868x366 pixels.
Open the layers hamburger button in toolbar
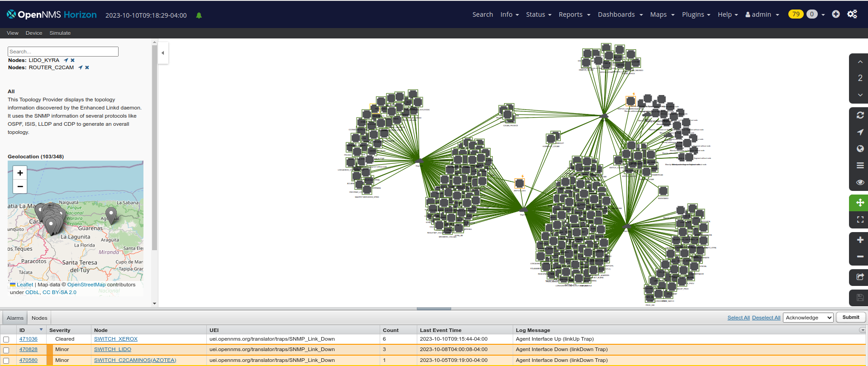point(860,166)
